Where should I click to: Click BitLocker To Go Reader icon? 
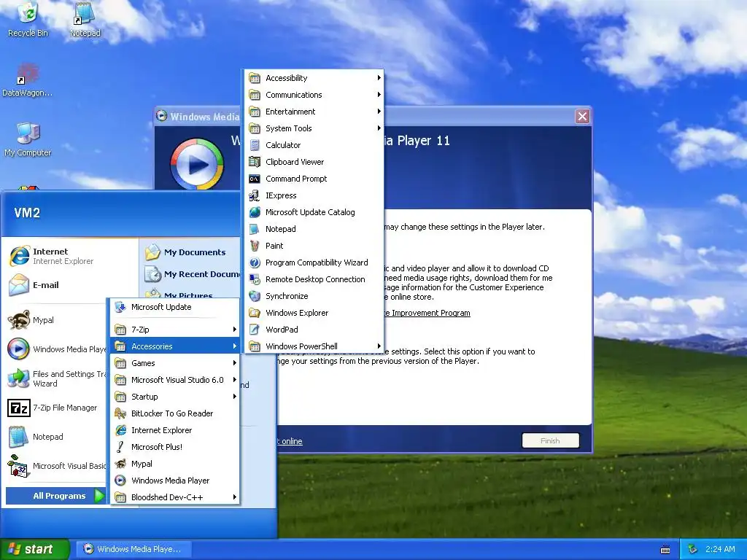click(120, 413)
